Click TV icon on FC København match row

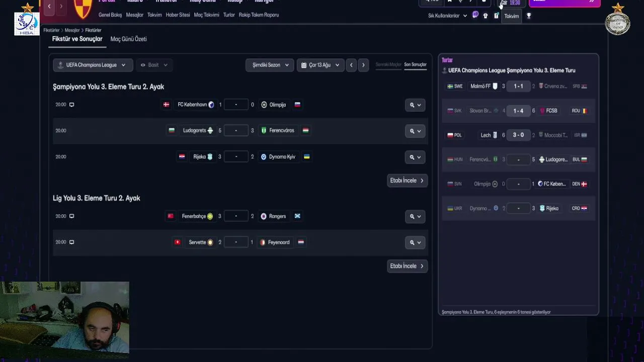pos(71,105)
